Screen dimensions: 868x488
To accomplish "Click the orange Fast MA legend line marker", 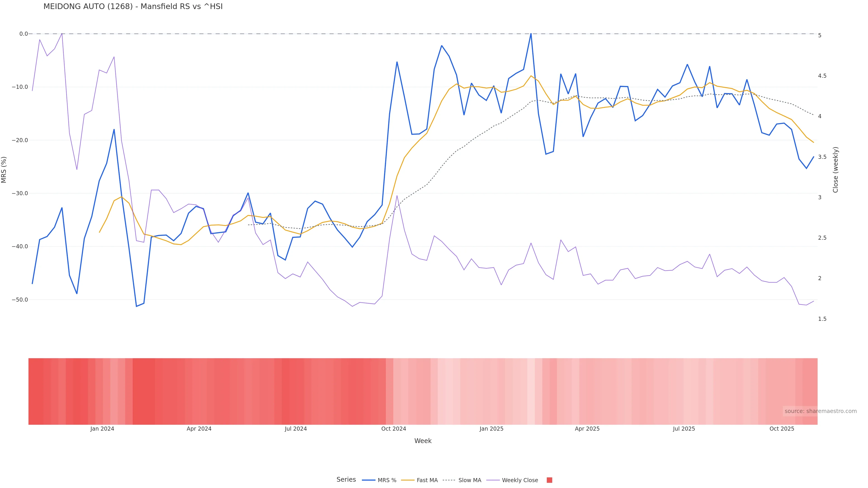I will coord(408,480).
